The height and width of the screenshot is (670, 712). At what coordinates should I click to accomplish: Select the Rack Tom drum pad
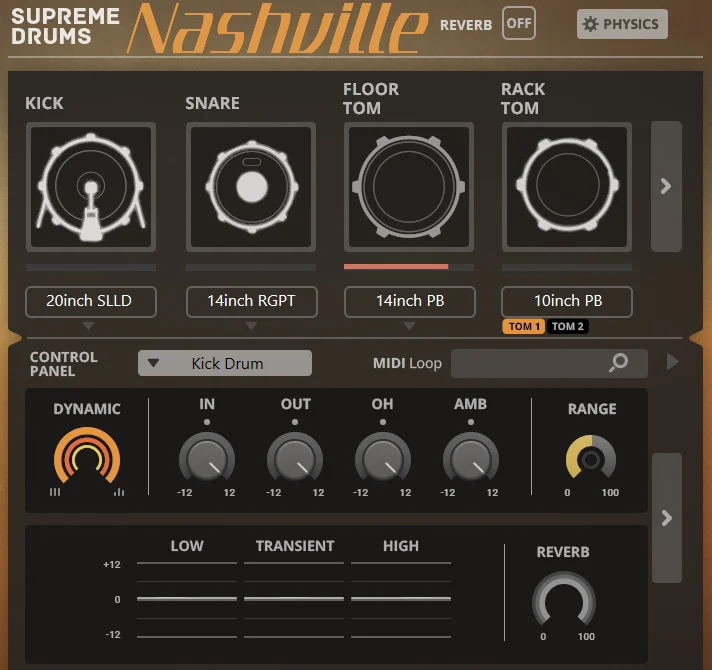pos(567,187)
